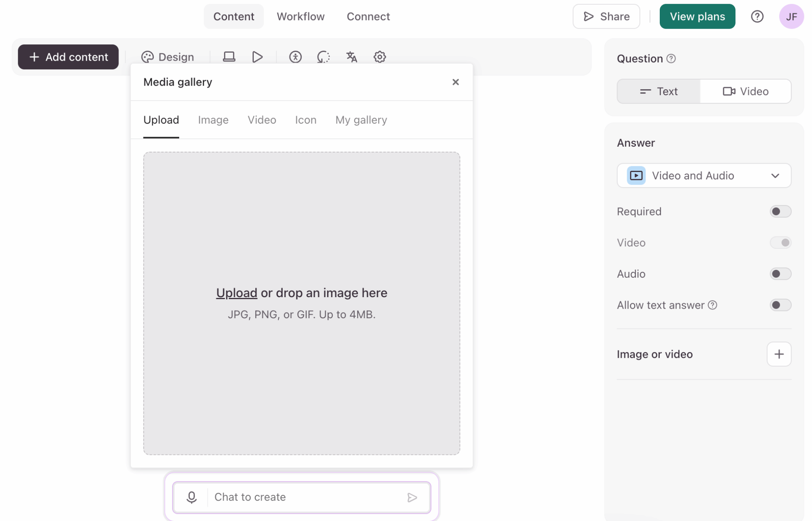Turn on Allow text answer switch
The height and width of the screenshot is (521, 812).
780,305
